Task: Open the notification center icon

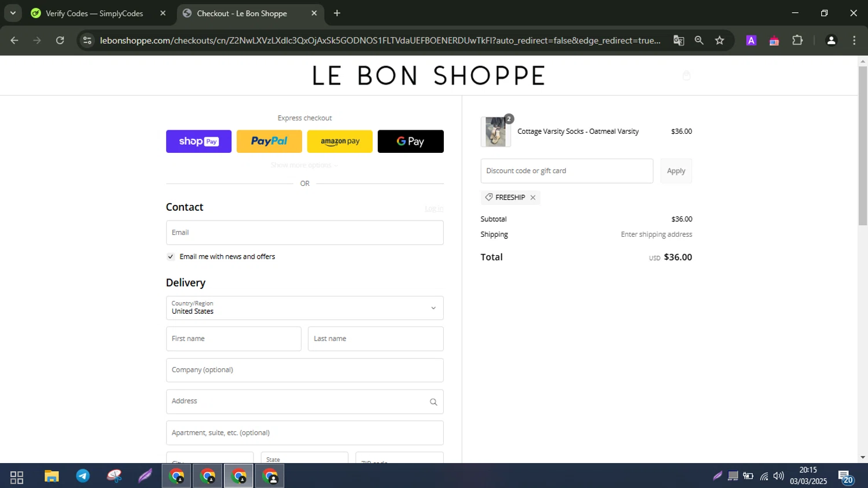Action: [846, 477]
